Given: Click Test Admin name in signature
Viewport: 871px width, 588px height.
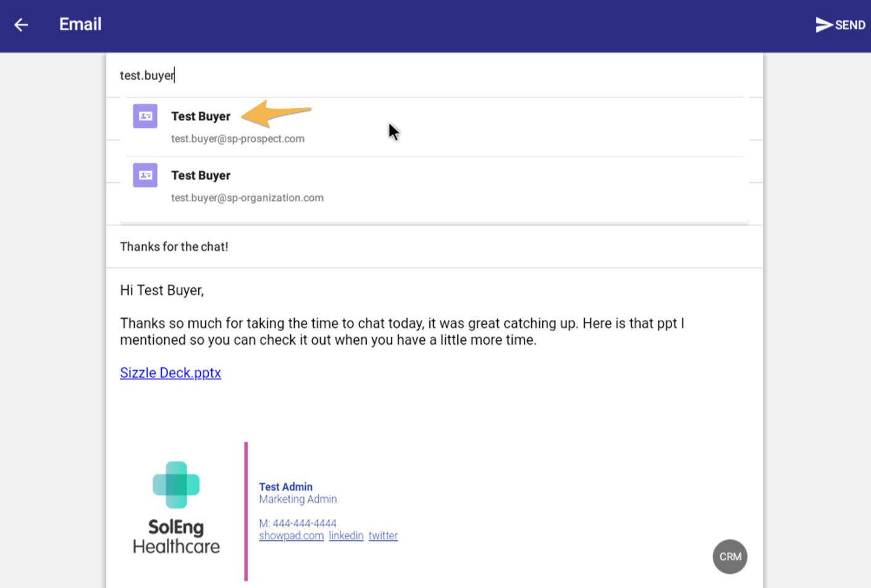Looking at the screenshot, I should point(285,487).
